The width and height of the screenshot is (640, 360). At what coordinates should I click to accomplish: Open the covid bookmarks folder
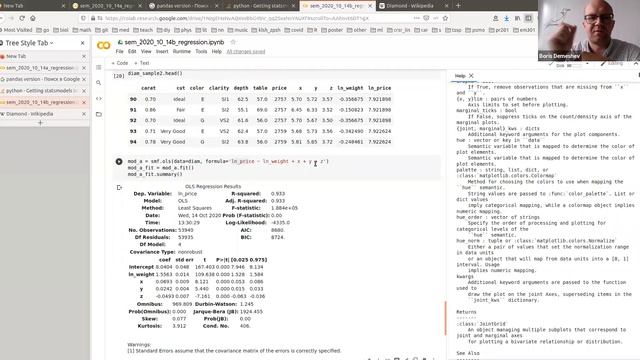pos(294,30)
